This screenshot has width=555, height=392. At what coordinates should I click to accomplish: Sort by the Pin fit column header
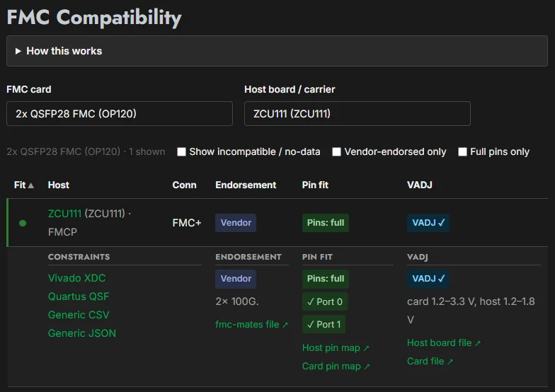315,185
